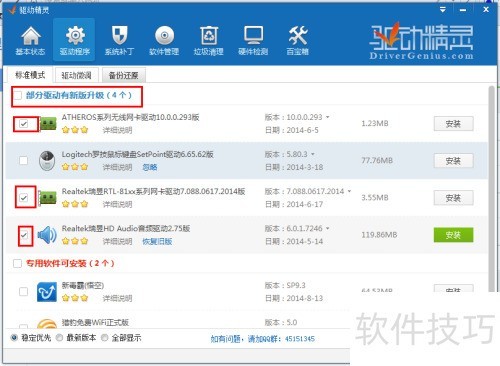Click the 驱动精灵 DriverGenius.com logo

[421, 41]
